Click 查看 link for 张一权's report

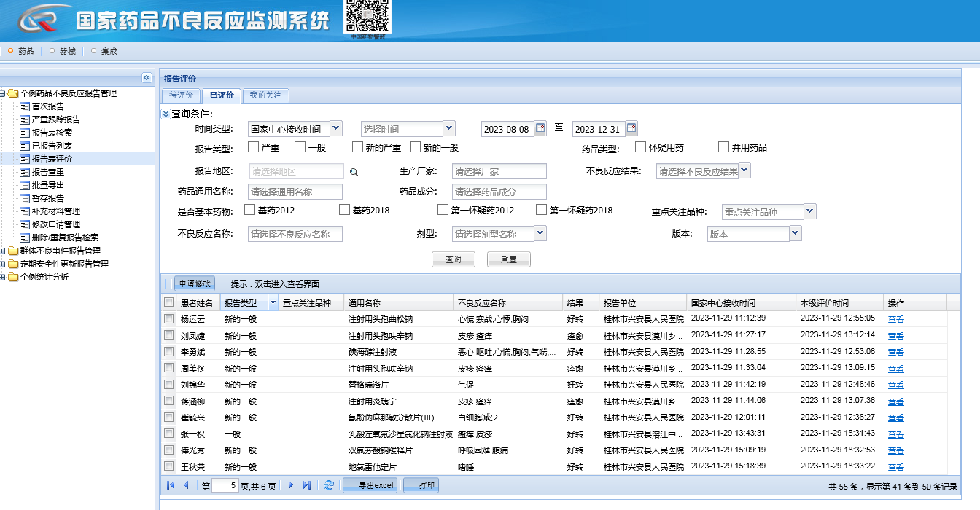895,434
